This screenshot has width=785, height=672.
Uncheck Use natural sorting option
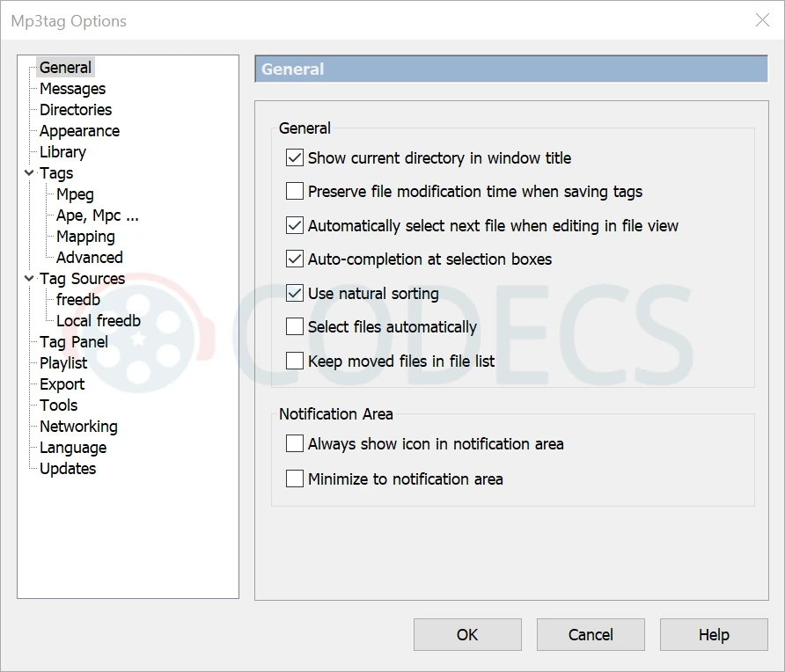[x=295, y=294]
